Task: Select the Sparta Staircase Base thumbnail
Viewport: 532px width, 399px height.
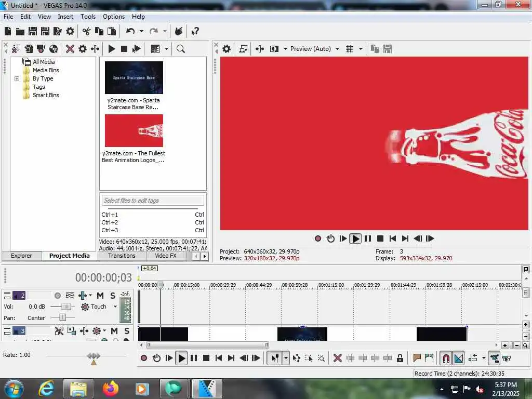Action: pos(134,78)
